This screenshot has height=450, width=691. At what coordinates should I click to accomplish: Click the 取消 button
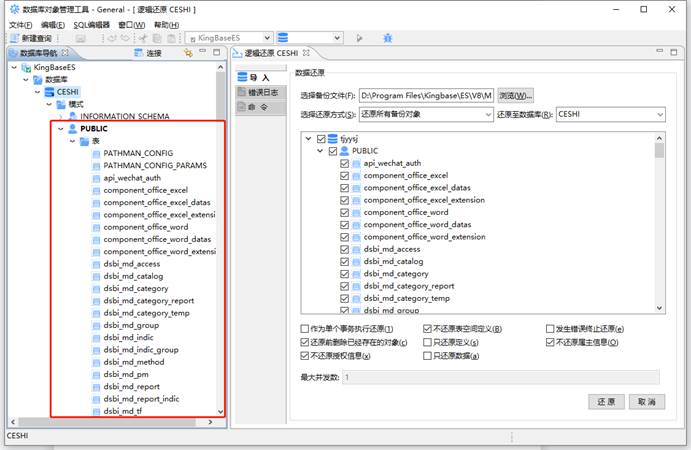[646, 402]
